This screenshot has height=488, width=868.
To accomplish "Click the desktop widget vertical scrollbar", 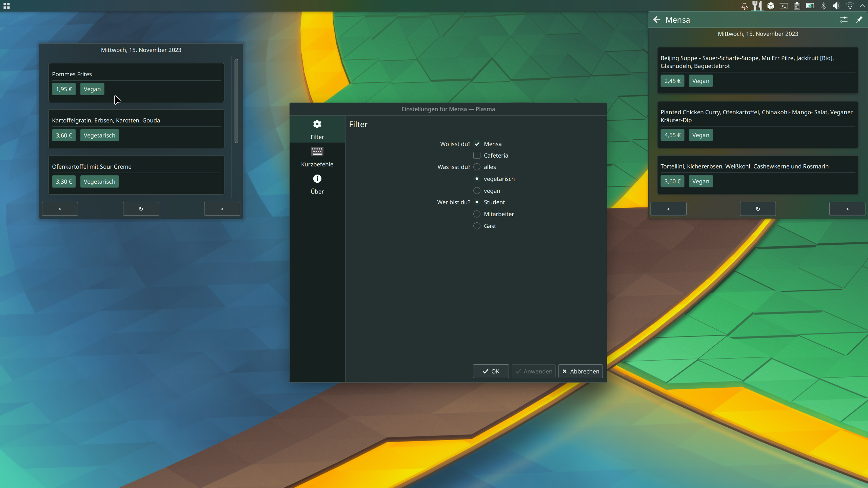I will pyautogui.click(x=236, y=101).
